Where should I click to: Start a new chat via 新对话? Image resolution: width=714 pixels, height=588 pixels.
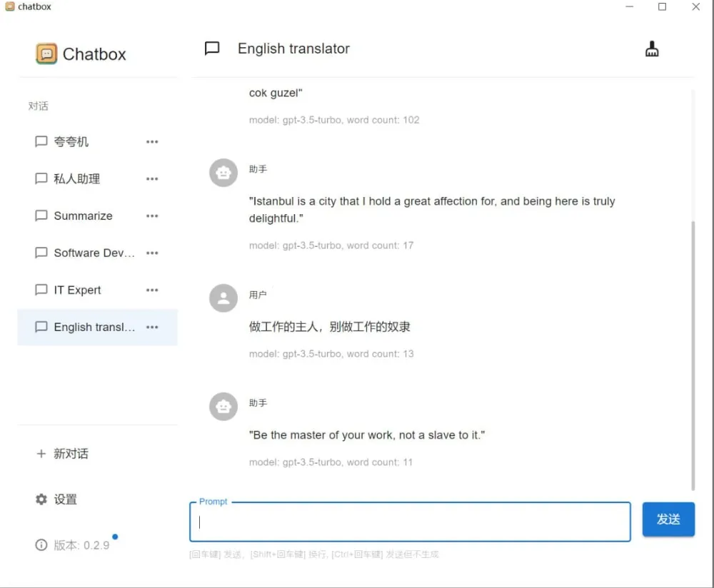69,453
